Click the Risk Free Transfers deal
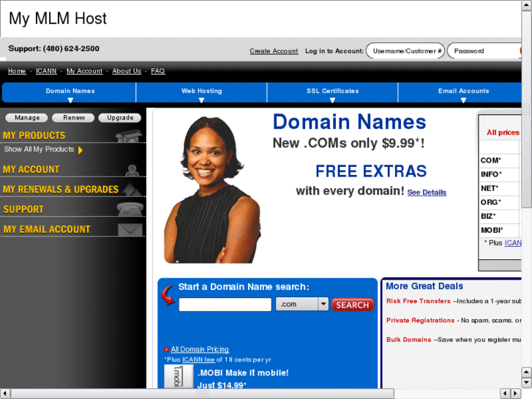532x399 pixels. 419,301
